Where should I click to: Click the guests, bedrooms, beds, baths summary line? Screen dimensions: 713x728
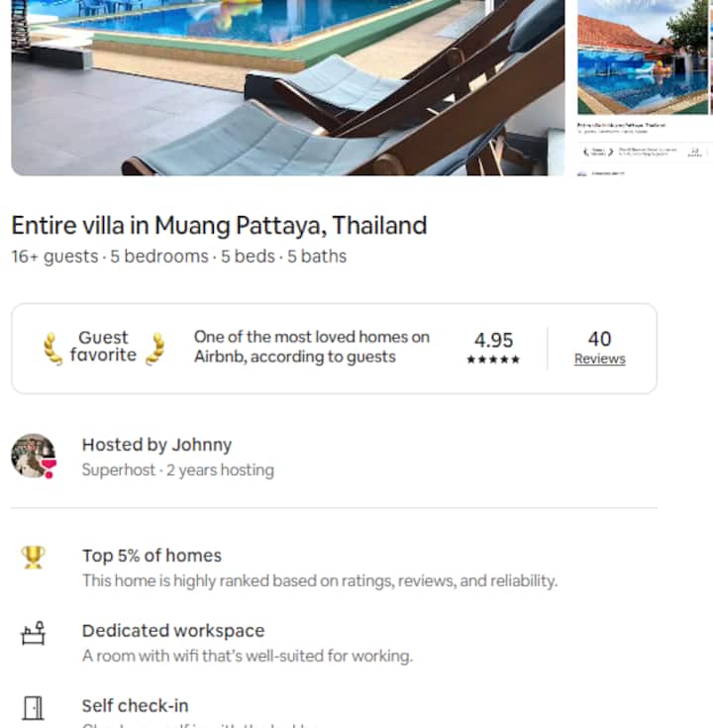click(179, 257)
